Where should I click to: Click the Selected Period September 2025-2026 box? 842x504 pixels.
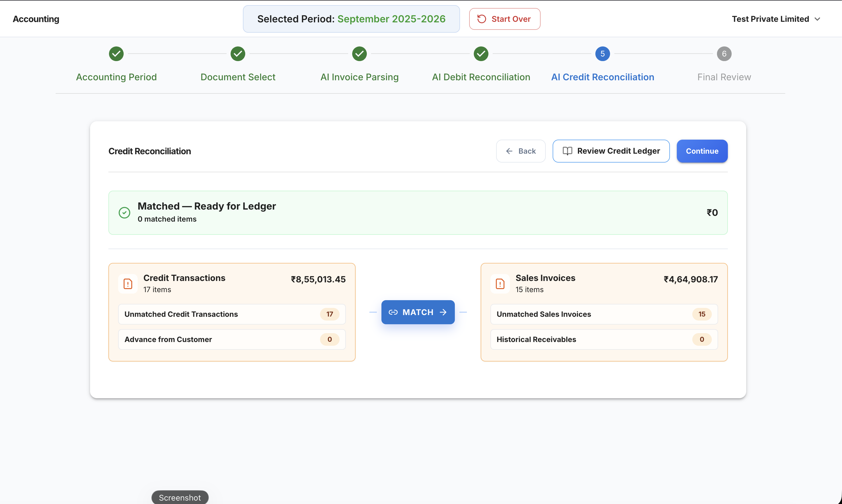click(351, 19)
